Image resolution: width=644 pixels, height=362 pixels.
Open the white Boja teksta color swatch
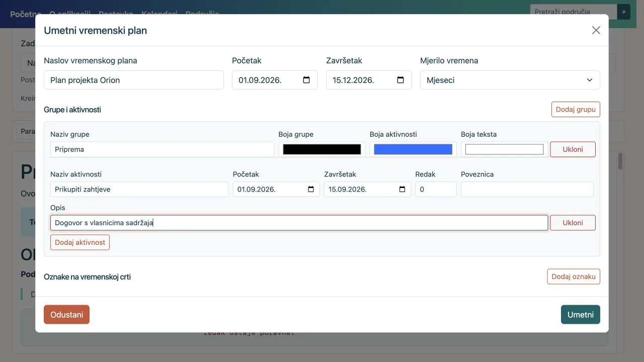504,149
